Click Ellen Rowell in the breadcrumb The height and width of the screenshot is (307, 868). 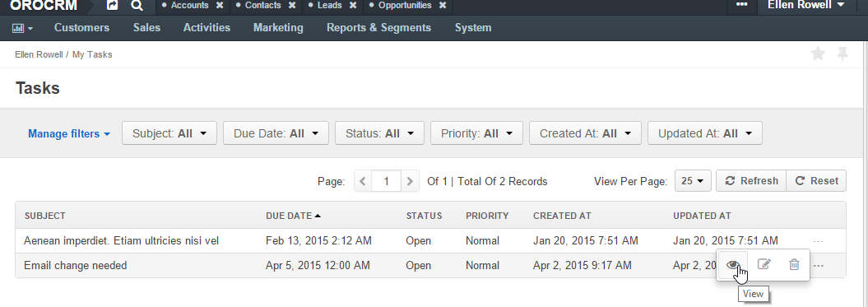tap(39, 55)
